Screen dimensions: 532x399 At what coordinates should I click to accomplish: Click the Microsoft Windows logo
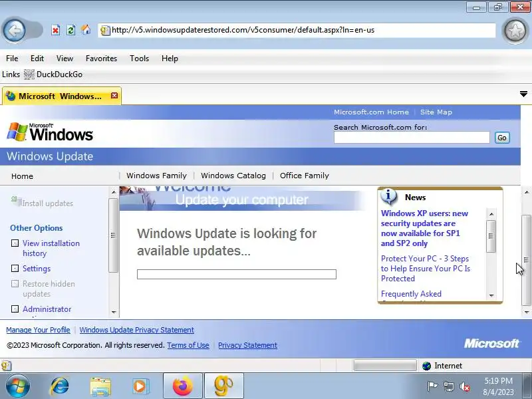[50, 132]
